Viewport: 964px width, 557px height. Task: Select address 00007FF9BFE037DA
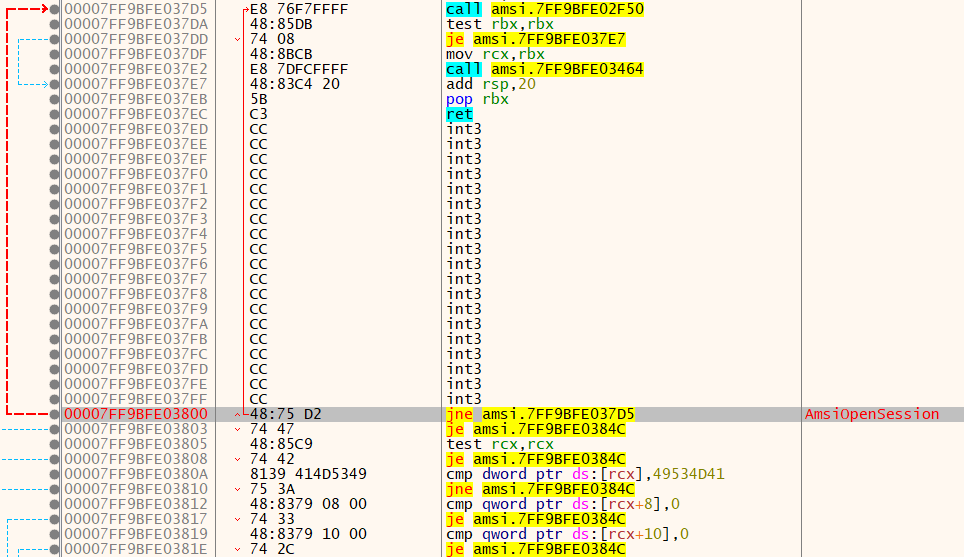pos(136,24)
